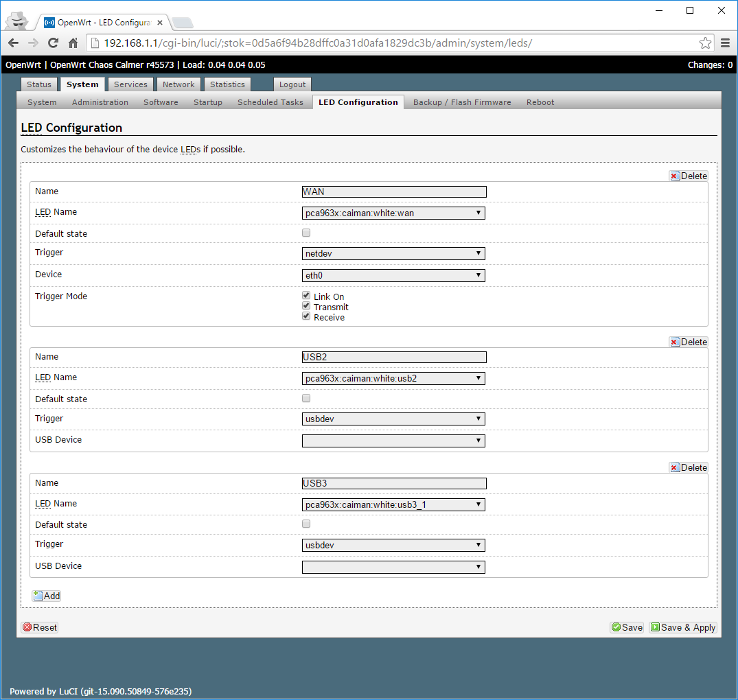
Task: Click the Logout button
Action: pyautogui.click(x=292, y=84)
